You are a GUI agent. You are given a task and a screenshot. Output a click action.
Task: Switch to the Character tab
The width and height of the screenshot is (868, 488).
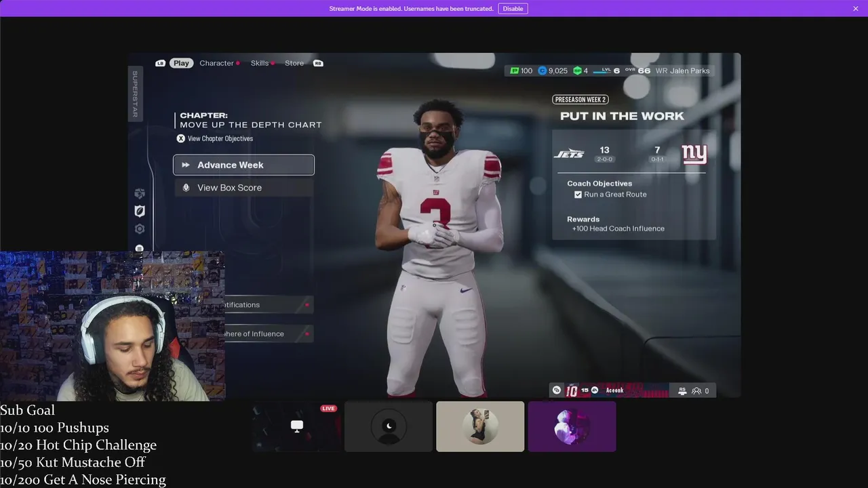(217, 63)
